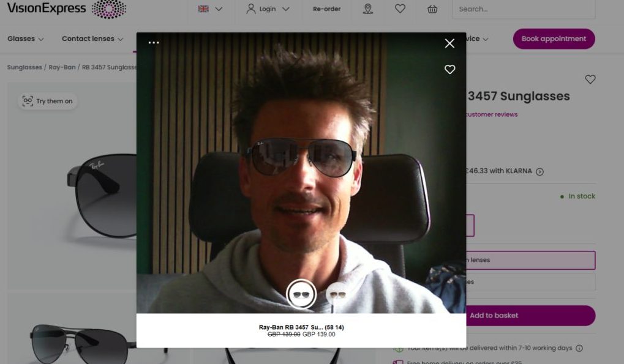
Task: Click the Re-order menu item
Action: [326, 9]
